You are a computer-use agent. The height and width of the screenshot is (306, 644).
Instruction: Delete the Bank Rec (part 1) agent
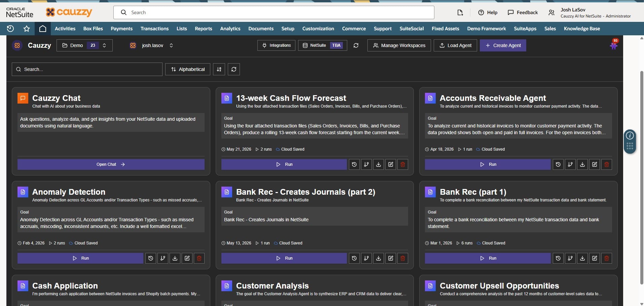tap(607, 258)
